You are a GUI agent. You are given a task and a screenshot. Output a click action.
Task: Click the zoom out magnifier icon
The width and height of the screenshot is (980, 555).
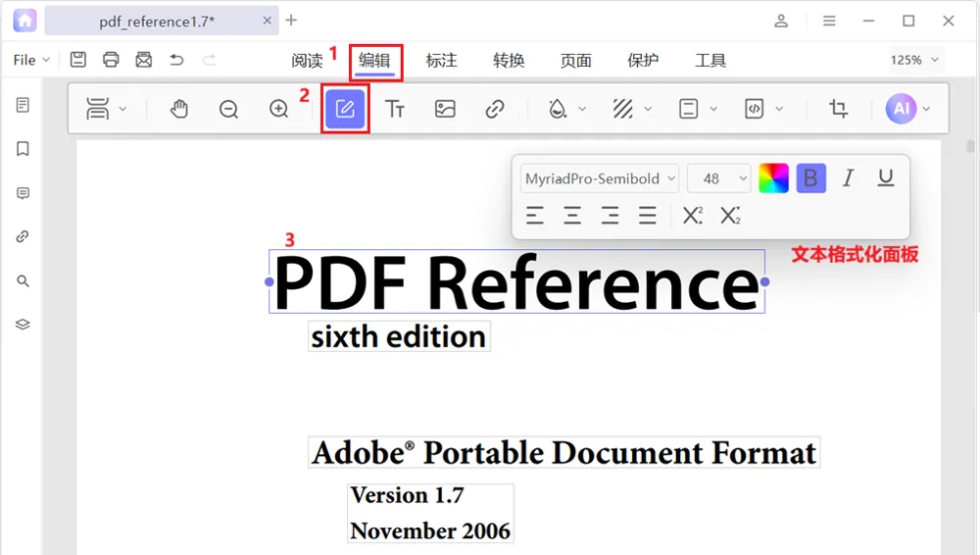(x=228, y=109)
